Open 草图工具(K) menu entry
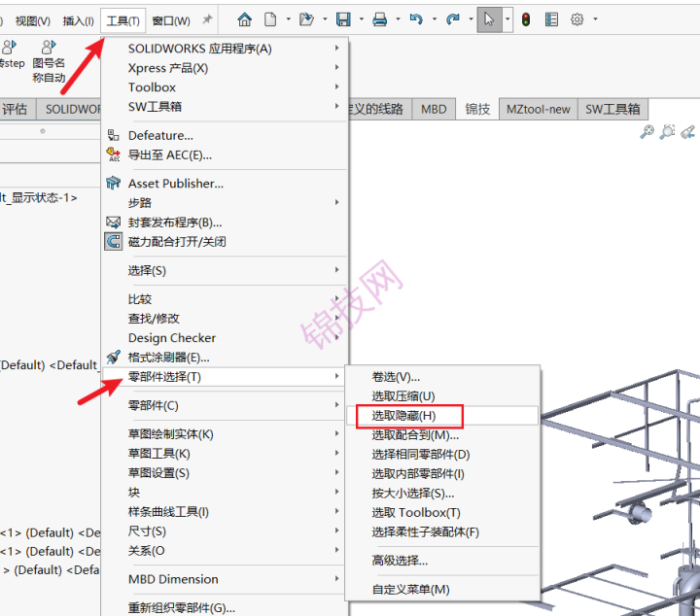Screen dimensions: 700x616 coord(225,454)
